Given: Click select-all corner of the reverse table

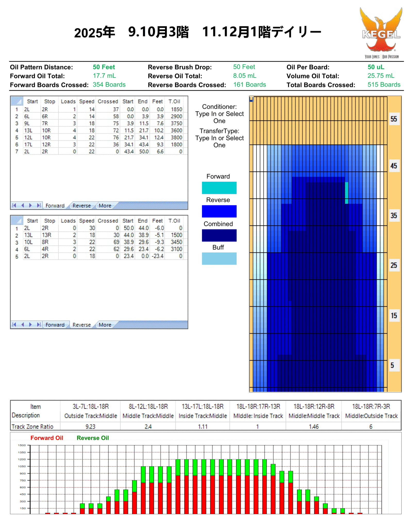Looking at the screenshot, I should (17, 220).
